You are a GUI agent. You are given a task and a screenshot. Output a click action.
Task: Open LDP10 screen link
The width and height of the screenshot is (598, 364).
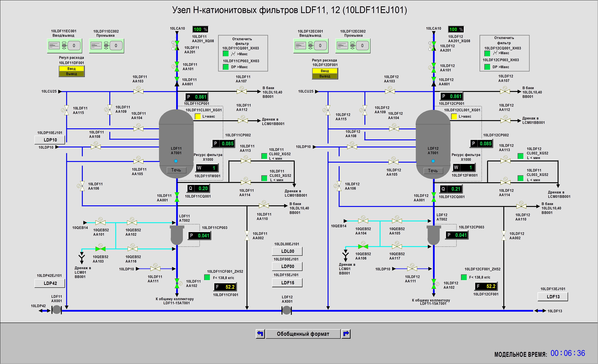(x=50, y=140)
